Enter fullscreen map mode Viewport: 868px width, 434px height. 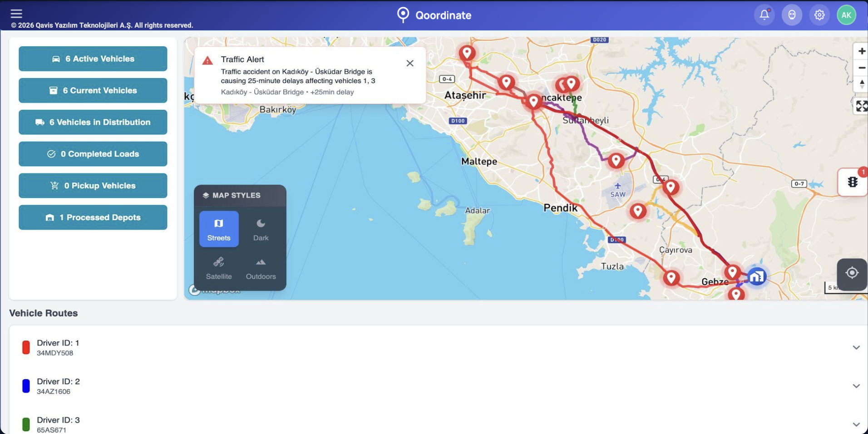(861, 106)
